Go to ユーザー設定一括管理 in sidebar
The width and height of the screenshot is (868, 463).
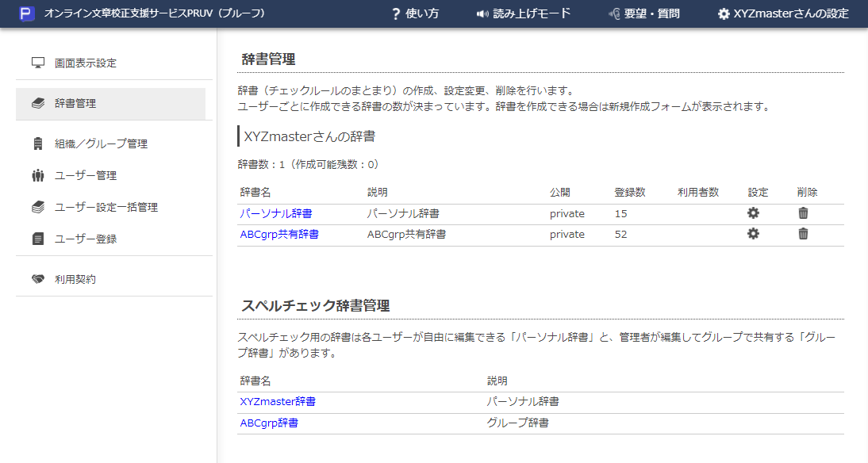click(x=106, y=207)
